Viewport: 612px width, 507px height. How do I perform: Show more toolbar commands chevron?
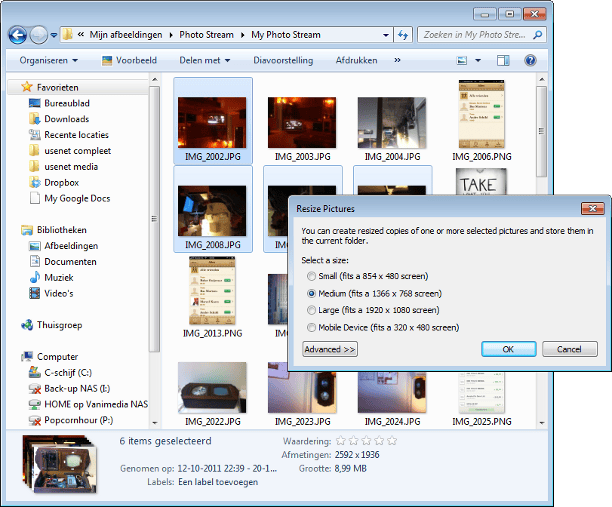coord(397,60)
